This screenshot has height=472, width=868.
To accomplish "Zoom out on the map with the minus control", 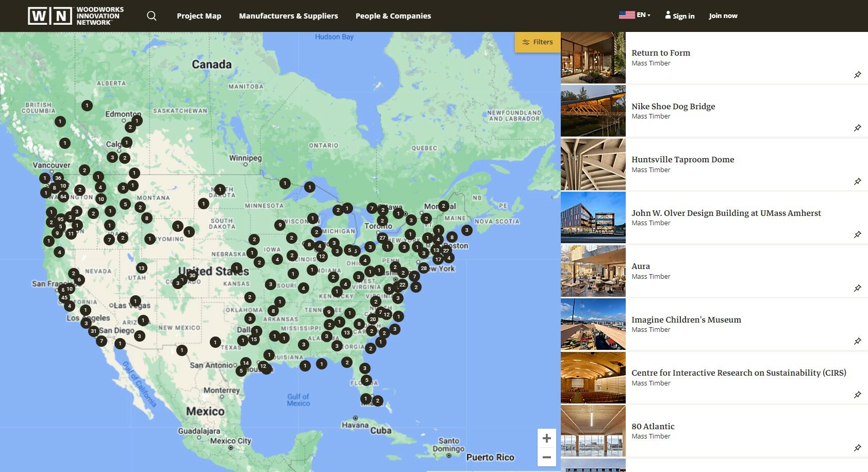I will pyautogui.click(x=546, y=457).
